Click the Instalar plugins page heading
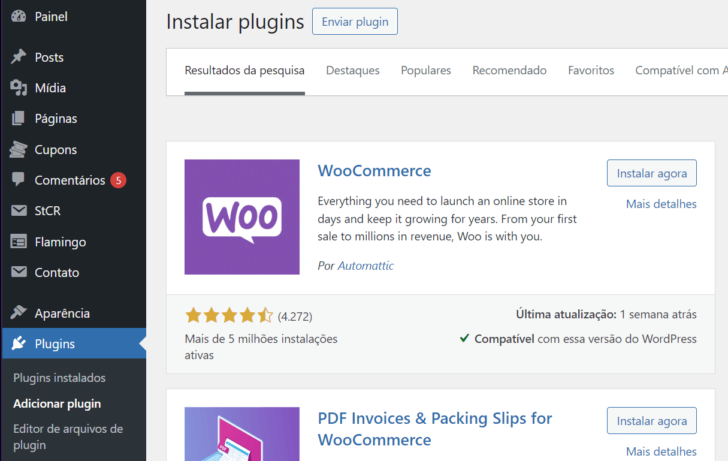The height and width of the screenshot is (461, 728). coord(235,22)
